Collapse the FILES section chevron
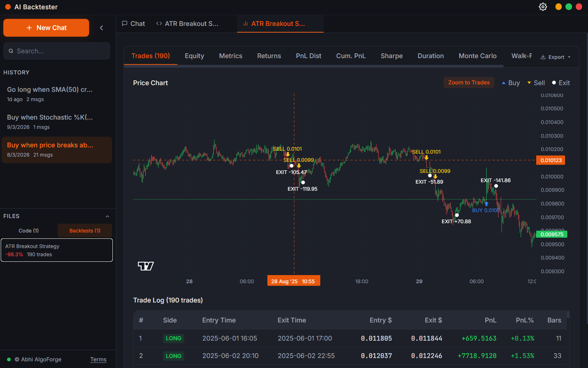 point(107,216)
